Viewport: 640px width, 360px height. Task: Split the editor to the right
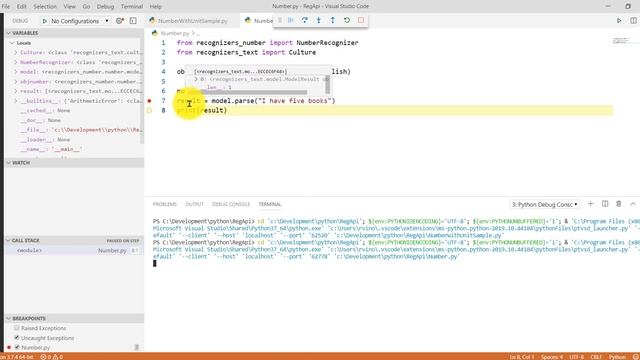[x=633, y=20]
